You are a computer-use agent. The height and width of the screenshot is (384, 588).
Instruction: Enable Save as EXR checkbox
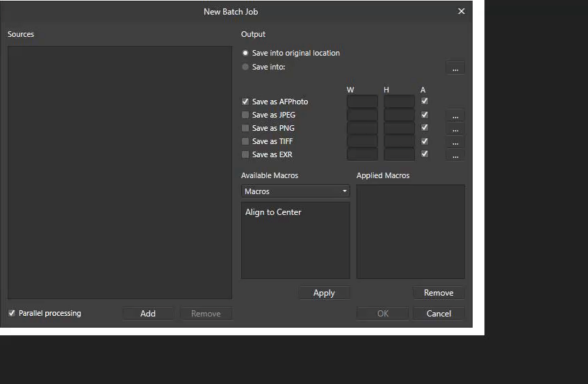pos(245,154)
